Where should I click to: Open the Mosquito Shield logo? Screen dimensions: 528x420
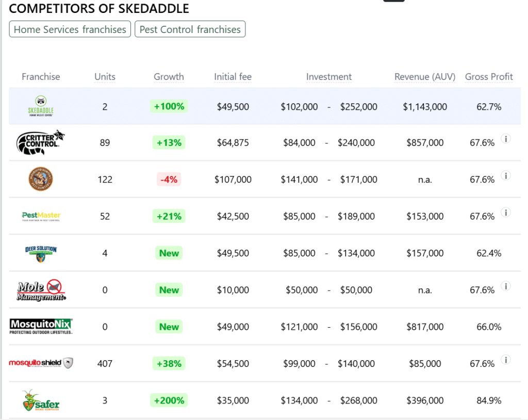pyautogui.click(x=41, y=363)
